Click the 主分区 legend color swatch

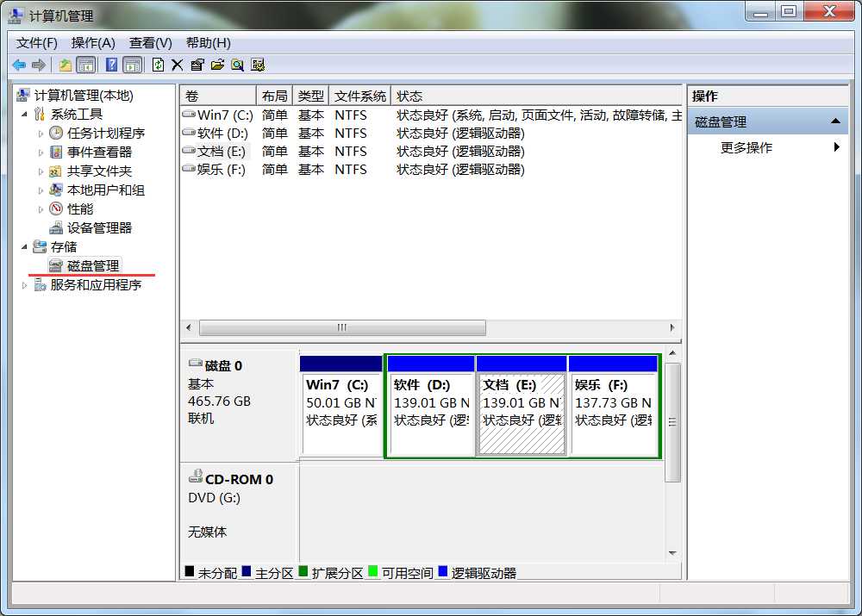[247, 571]
